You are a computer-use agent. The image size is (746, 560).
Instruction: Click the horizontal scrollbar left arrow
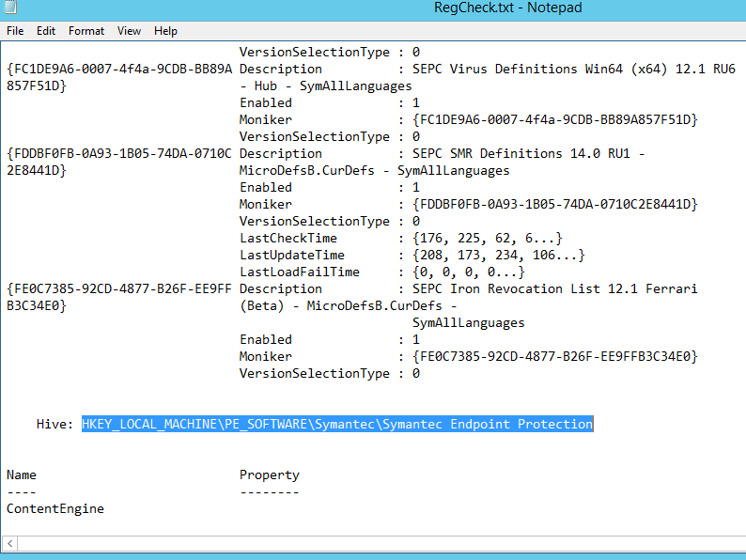(x=9, y=543)
